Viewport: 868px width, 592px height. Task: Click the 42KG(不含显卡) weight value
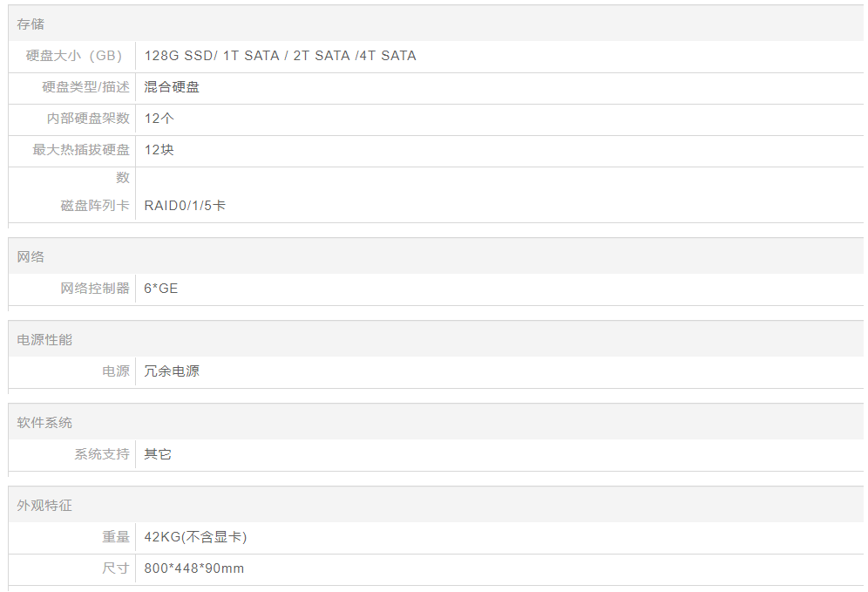point(195,537)
